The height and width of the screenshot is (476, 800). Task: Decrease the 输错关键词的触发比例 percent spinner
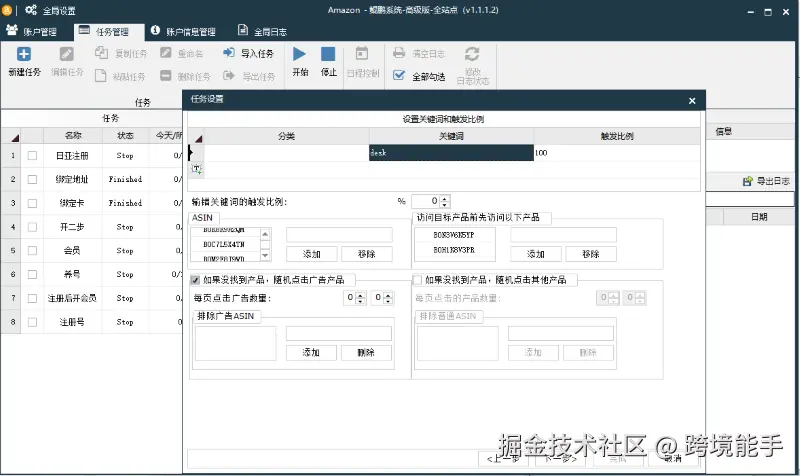(445, 204)
